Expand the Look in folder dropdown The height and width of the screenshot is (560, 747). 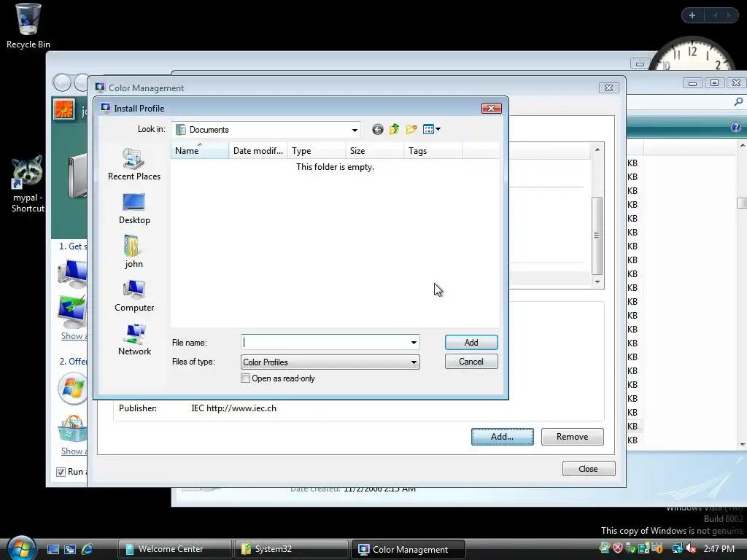[x=355, y=130]
